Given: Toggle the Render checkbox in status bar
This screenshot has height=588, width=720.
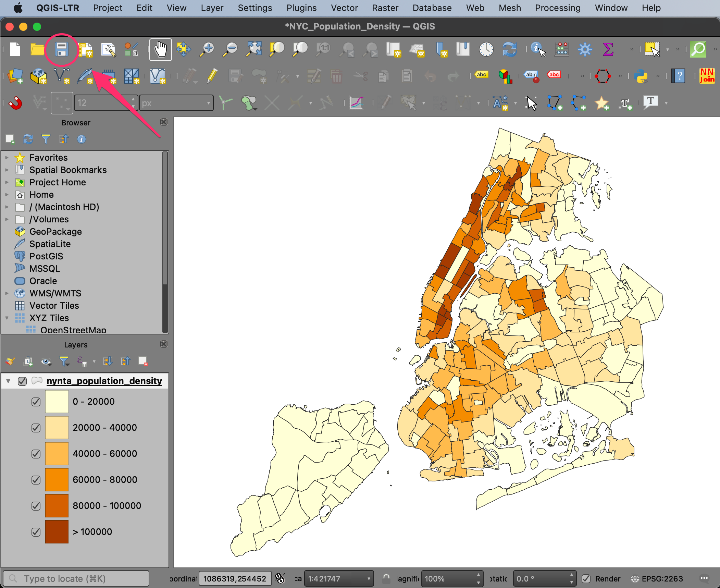Looking at the screenshot, I should coord(586,579).
